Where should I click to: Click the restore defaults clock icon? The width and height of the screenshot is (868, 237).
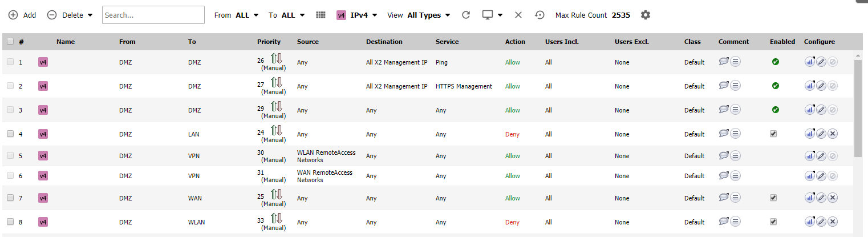tap(540, 15)
